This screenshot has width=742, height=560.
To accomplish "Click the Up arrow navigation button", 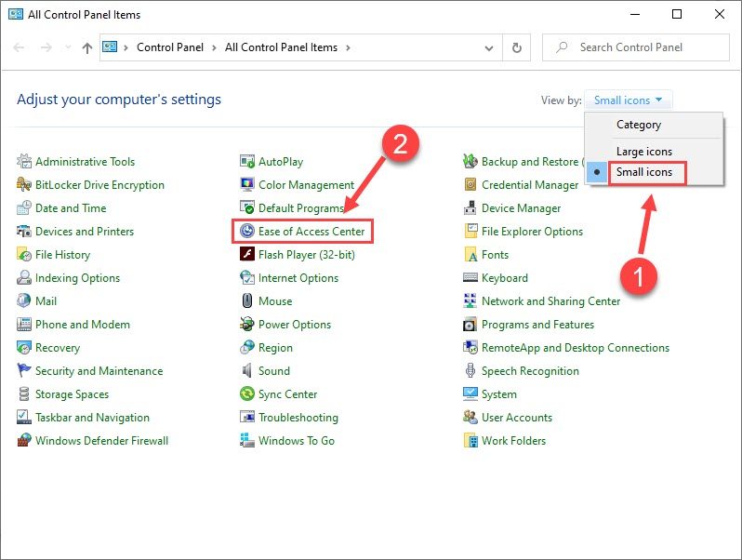I will click(86, 47).
